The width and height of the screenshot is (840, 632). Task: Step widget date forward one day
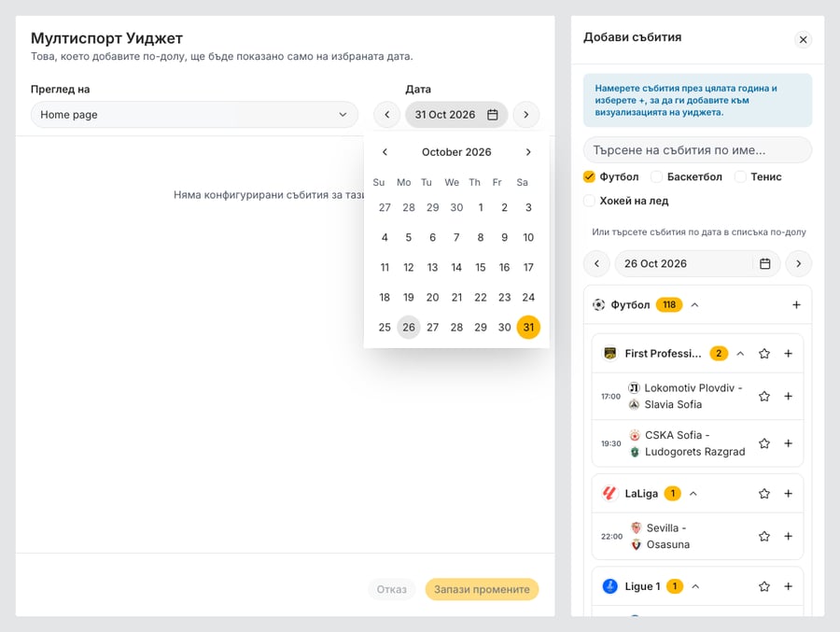pyautogui.click(x=526, y=115)
